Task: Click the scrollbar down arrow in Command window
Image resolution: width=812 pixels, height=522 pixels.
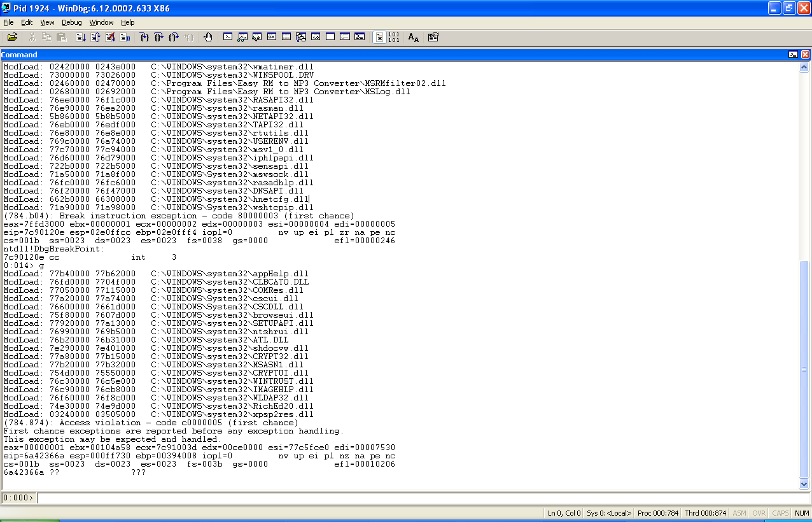Action: tap(804, 484)
